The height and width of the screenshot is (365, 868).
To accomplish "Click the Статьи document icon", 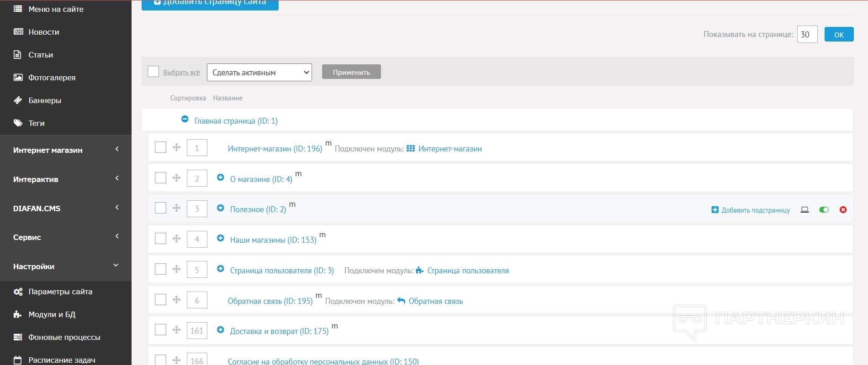I will pos(17,55).
